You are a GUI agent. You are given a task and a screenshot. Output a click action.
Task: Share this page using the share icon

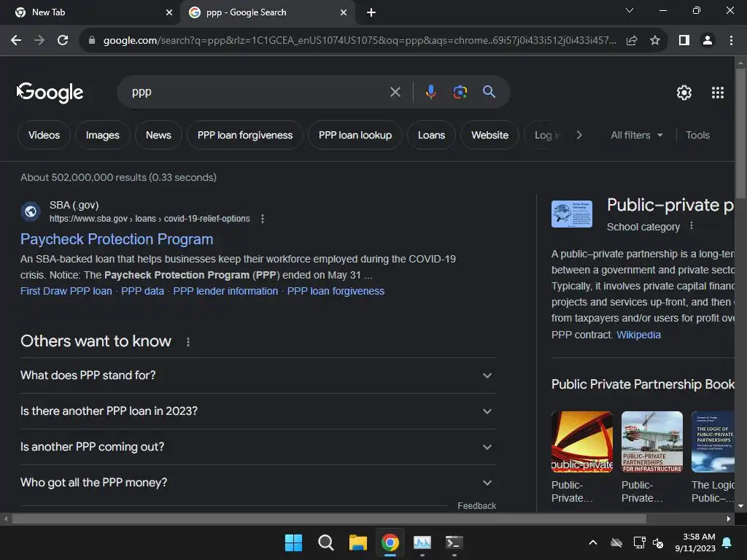pyautogui.click(x=632, y=41)
